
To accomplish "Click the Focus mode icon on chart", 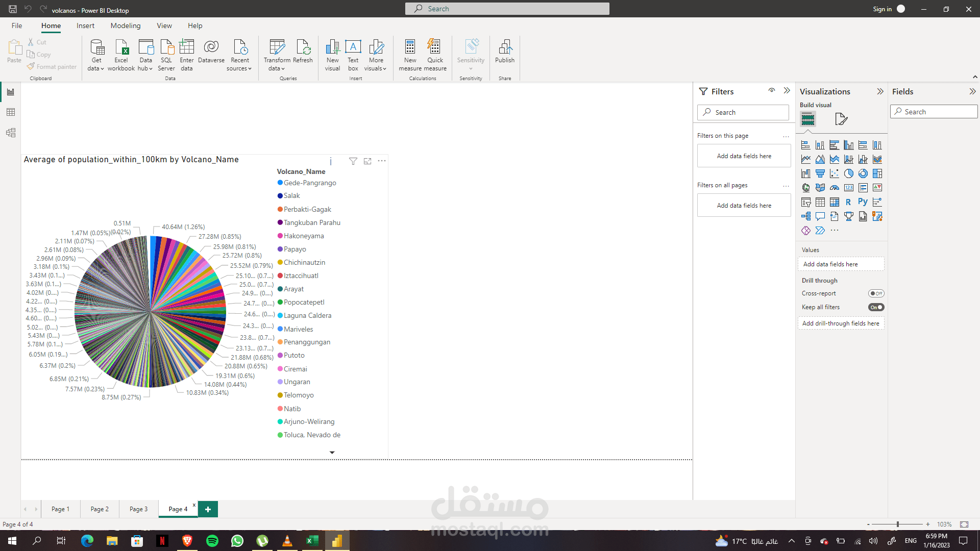I will tap(367, 161).
